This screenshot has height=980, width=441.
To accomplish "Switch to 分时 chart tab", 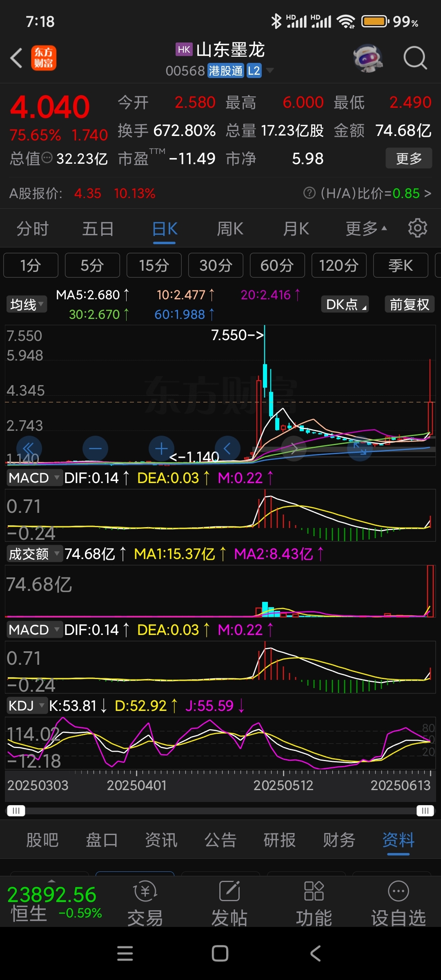I will tap(33, 228).
